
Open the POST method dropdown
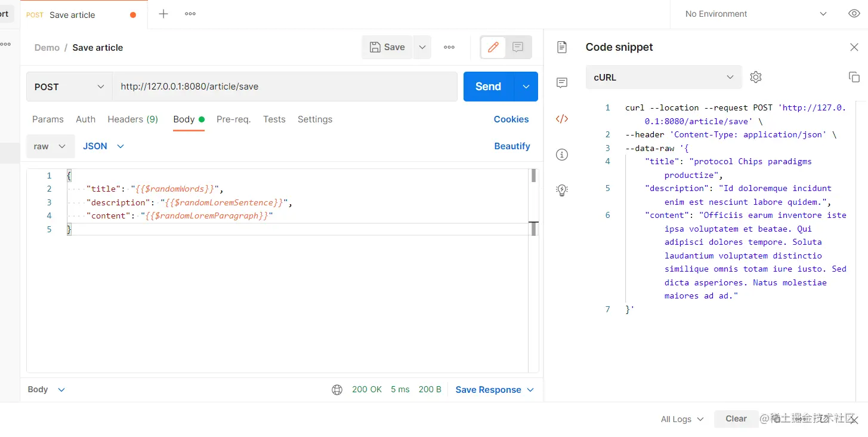(69, 87)
